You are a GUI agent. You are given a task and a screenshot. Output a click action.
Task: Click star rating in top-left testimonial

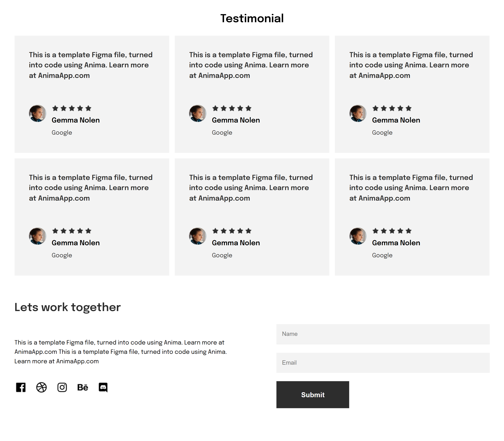(x=72, y=108)
